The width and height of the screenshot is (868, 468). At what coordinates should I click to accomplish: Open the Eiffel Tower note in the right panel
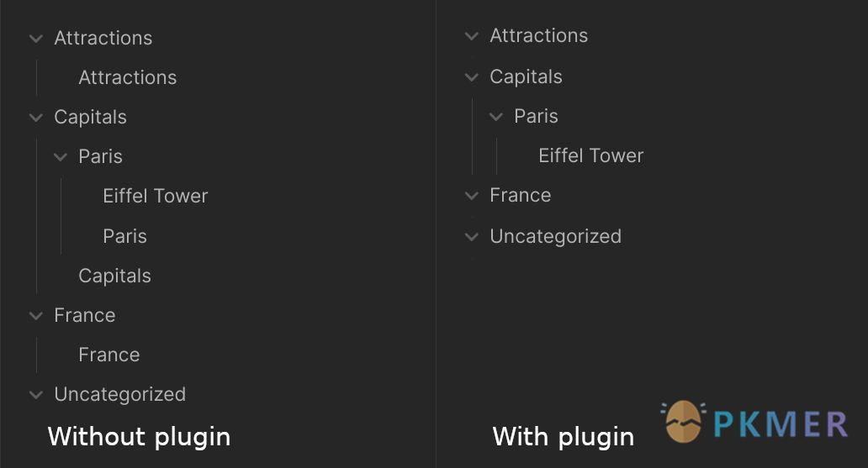[591, 155]
